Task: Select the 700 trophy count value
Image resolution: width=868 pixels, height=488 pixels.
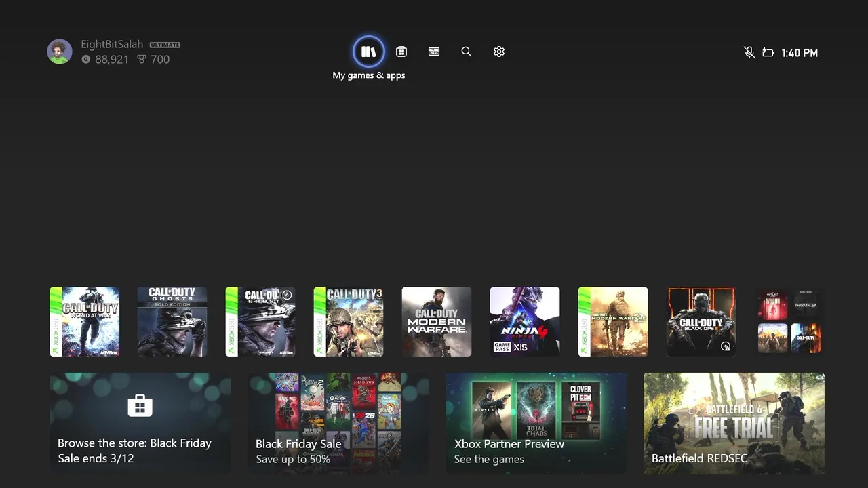Action: [x=160, y=60]
